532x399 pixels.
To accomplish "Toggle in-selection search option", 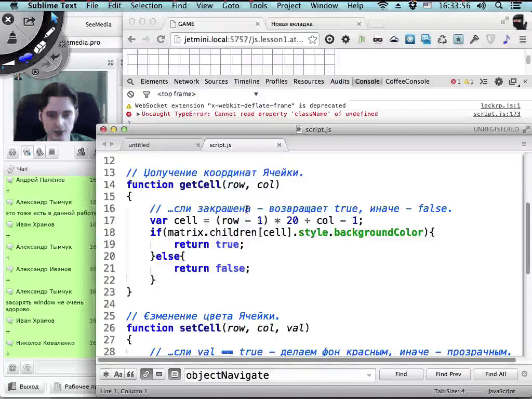I will click(159, 374).
